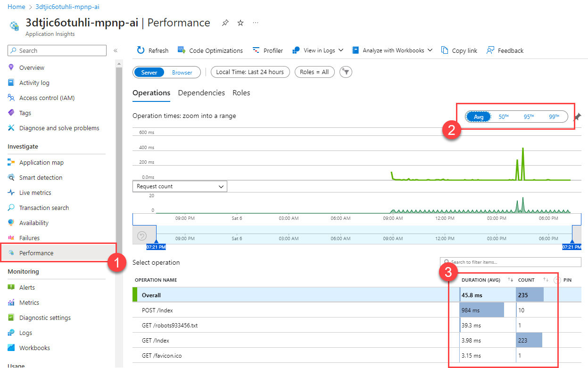
Task: Open the View in Logs dropdown
Action: click(x=318, y=50)
